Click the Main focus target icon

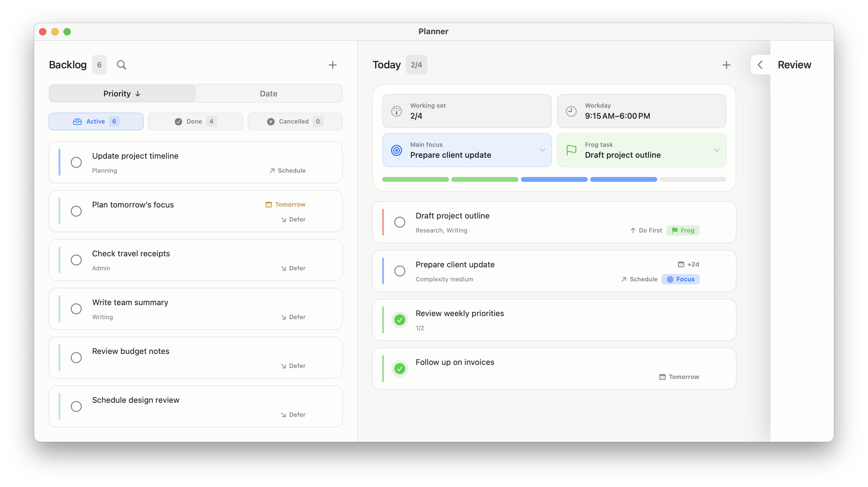[x=396, y=150]
